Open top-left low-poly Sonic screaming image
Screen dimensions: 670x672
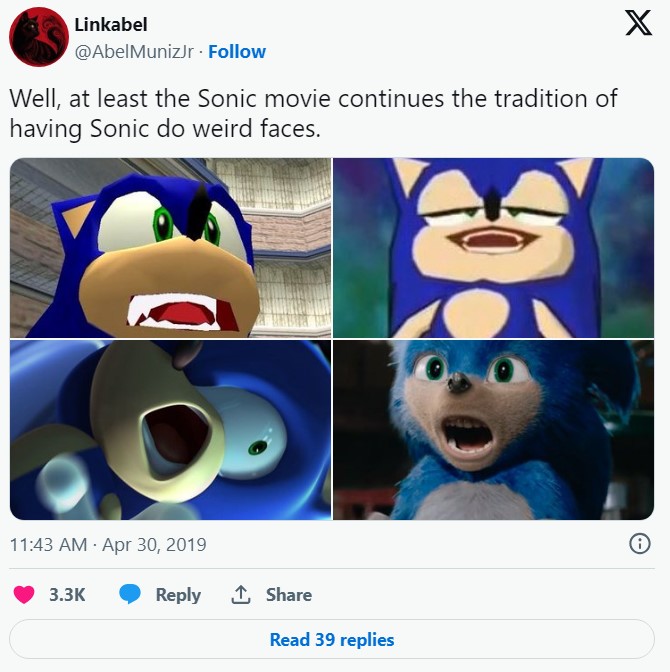(170, 247)
